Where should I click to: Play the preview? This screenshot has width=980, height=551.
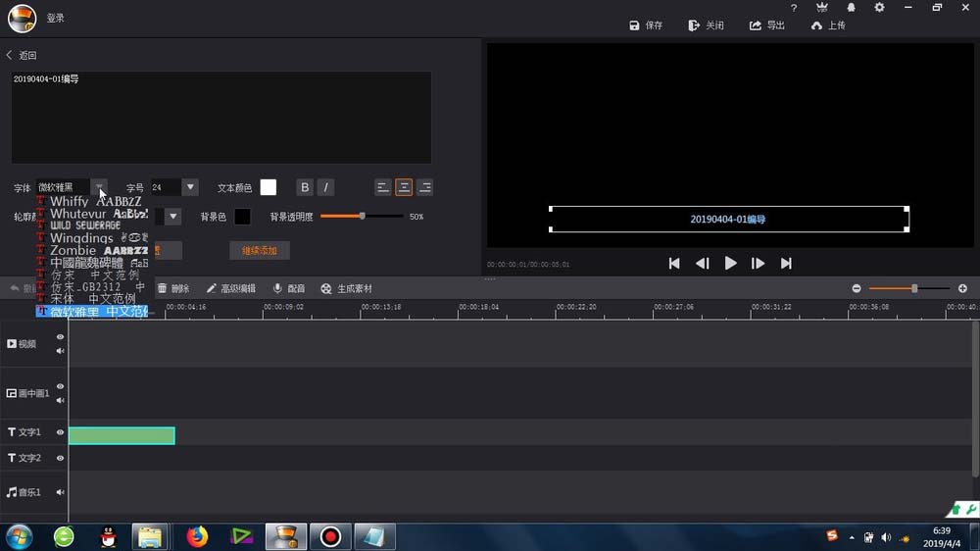[730, 264]
